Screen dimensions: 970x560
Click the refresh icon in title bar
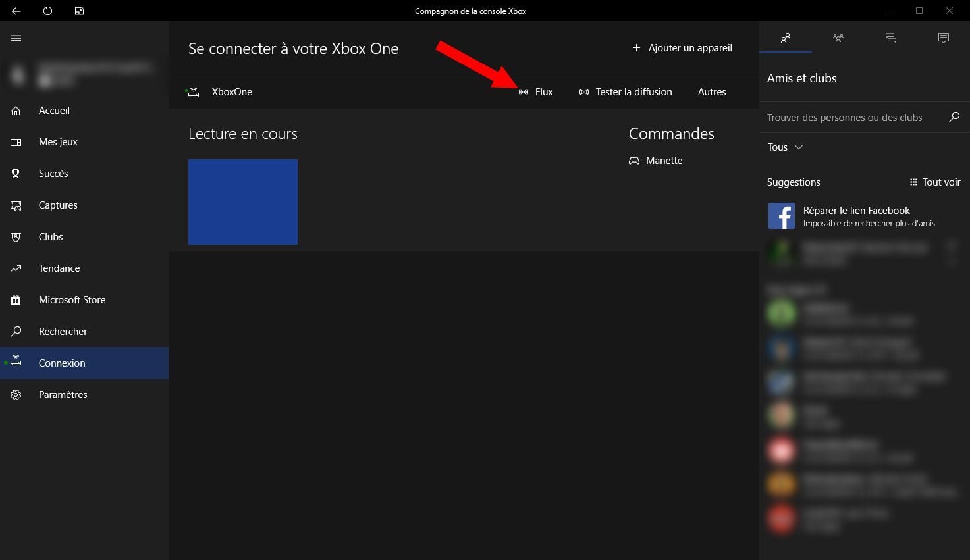click(x=47, y=11)
